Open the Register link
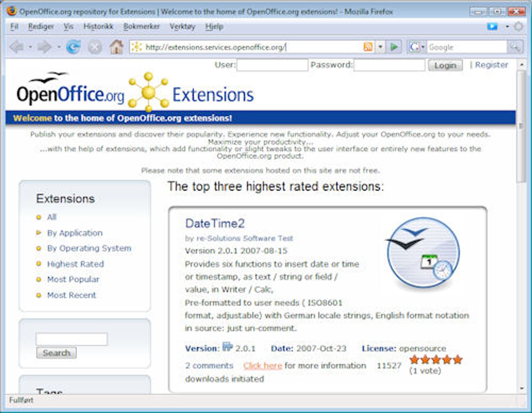Viewport: 532px width, 413px height. click(492, 65)
